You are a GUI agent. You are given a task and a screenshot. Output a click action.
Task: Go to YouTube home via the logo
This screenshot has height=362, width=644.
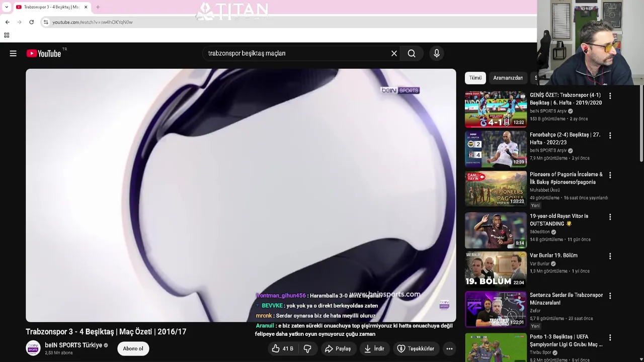click(x=44, y=53)
